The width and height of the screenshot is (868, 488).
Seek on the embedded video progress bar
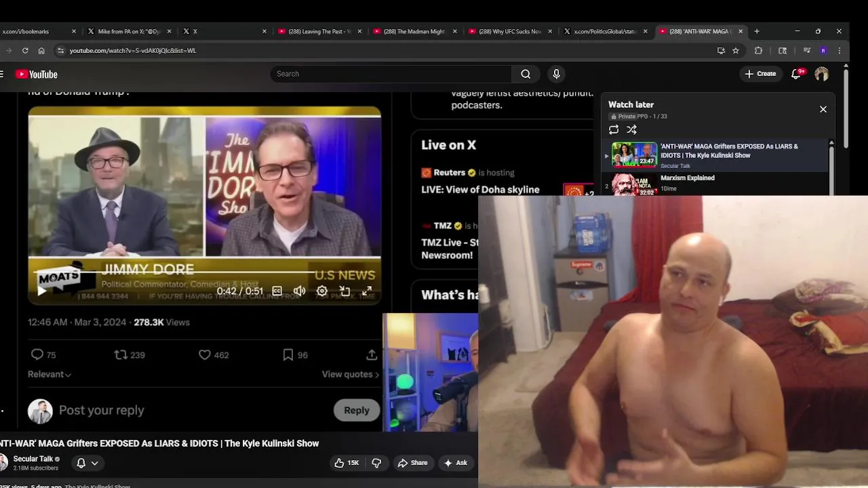(x=204, y=272)
